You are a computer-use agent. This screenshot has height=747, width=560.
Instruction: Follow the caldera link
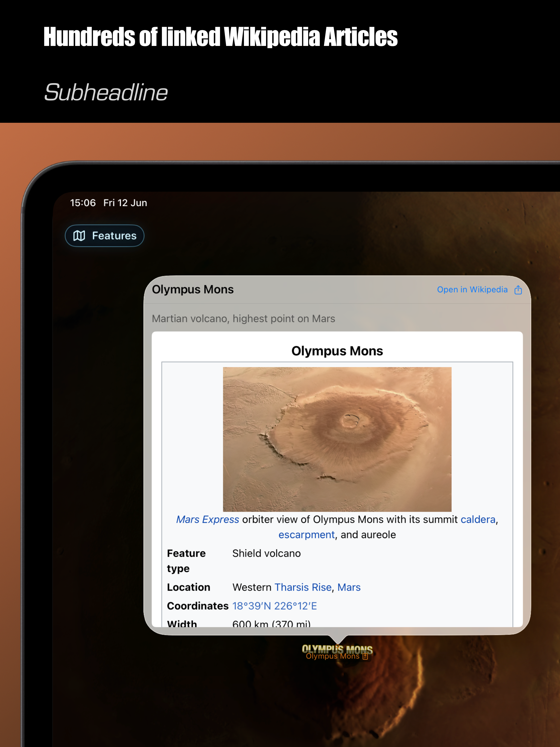pos(478,520)
